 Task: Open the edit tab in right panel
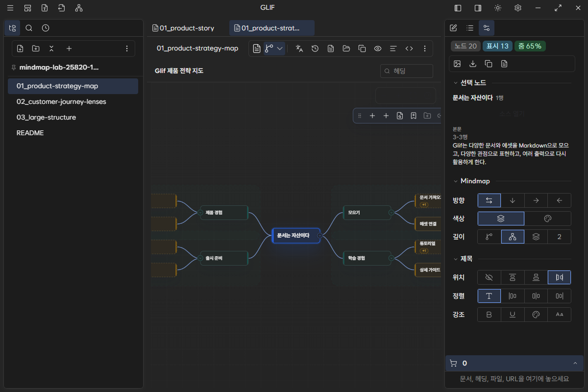453,28
